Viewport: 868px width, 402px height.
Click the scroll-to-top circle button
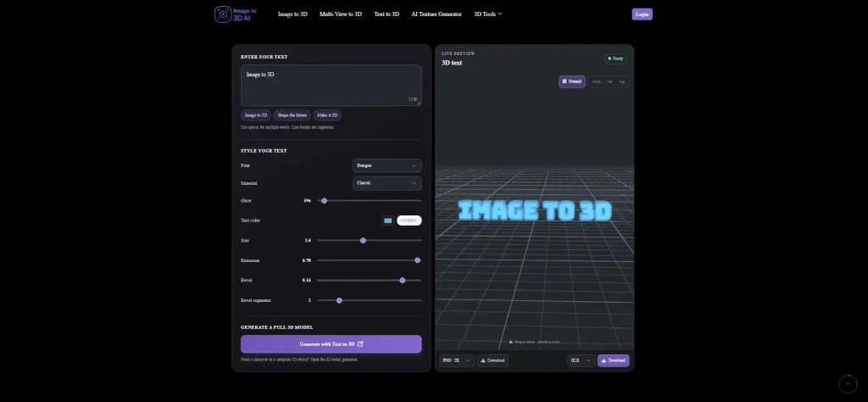(848, 383)
